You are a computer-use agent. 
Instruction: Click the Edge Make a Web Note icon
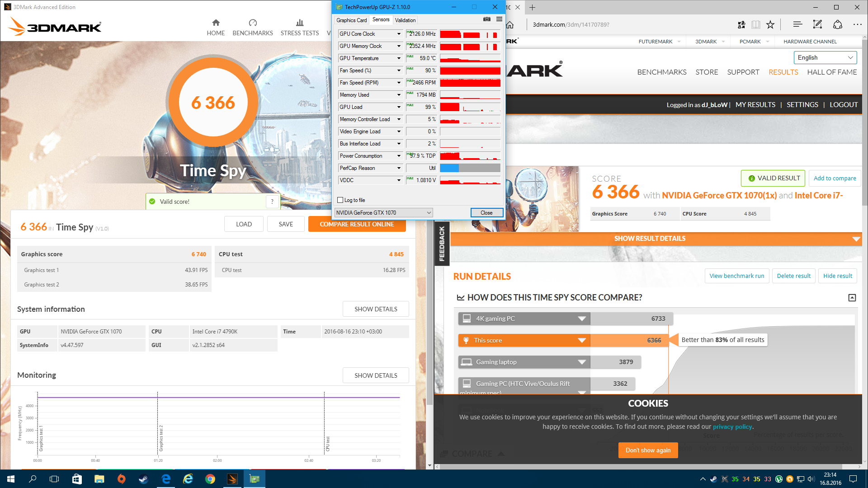[817, 24]
